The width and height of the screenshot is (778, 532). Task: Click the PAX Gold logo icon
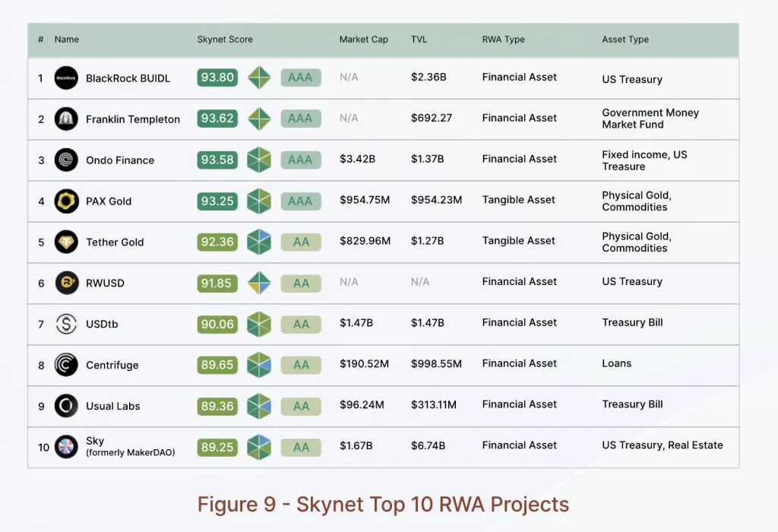67,201
